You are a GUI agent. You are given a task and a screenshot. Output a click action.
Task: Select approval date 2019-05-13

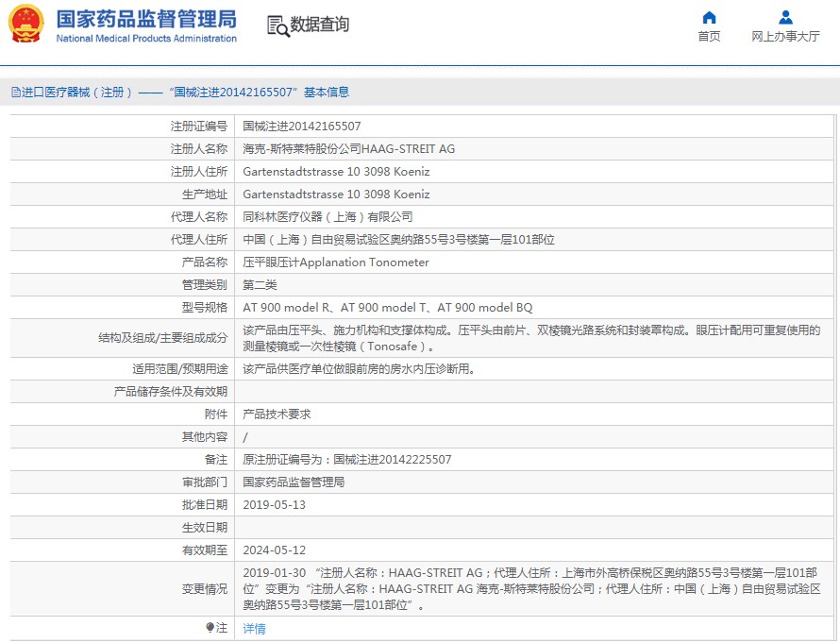[275, 505]
